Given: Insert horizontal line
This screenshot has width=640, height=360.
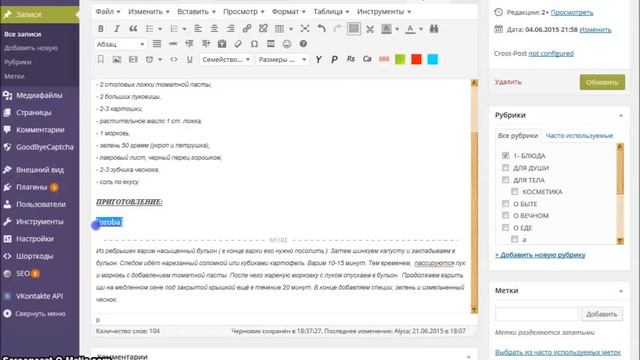Looking at the screenshot, I should click(x=173, y=44).
